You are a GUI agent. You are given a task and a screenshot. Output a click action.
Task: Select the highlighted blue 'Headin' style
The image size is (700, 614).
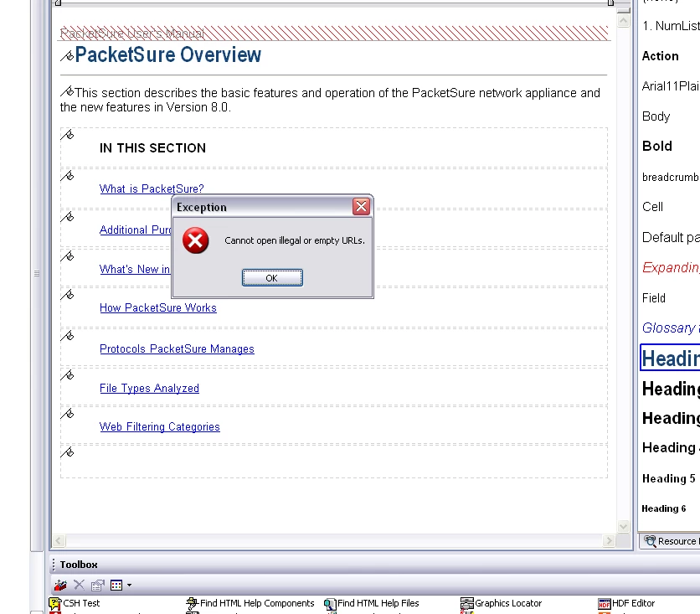[x=670, y=358]
